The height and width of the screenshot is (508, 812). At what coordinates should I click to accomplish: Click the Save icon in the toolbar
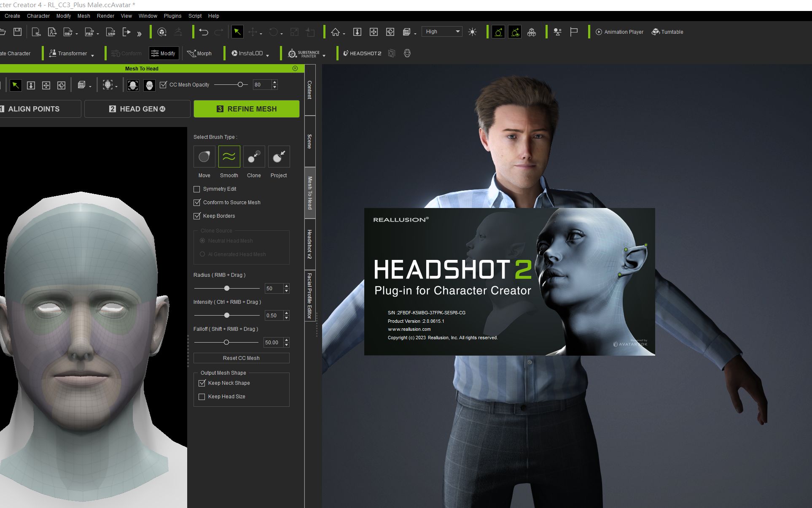click(17, 32)
